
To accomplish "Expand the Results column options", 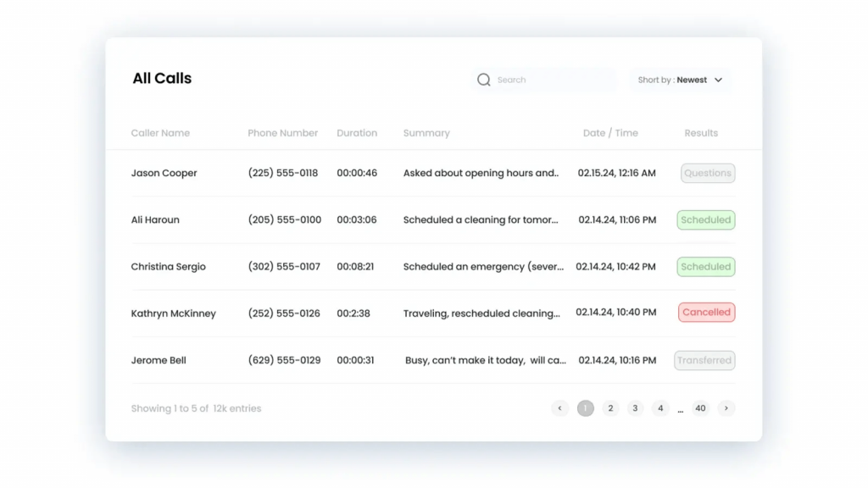I will coord(701,133).
